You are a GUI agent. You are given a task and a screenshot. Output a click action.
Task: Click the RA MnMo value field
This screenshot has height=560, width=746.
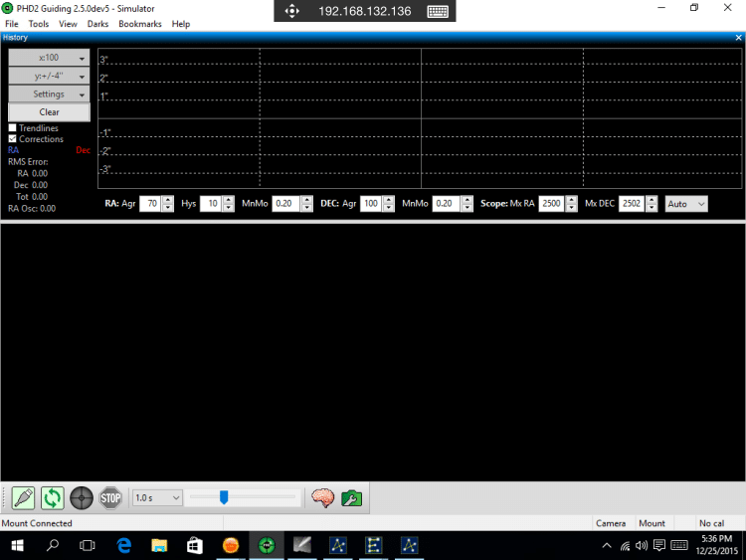coord(285,204)
